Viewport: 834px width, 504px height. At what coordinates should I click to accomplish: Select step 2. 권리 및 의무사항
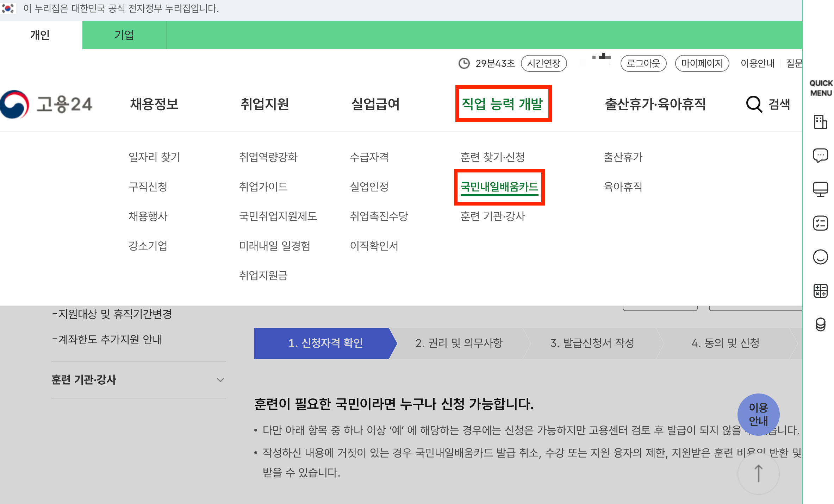pos(459,343)
